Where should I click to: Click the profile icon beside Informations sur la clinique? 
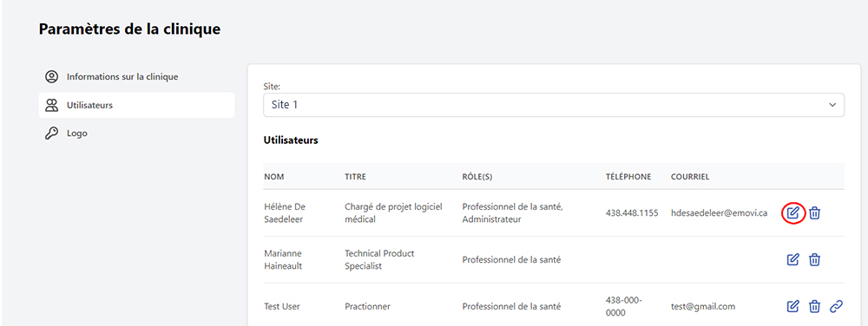pos(51,77)
